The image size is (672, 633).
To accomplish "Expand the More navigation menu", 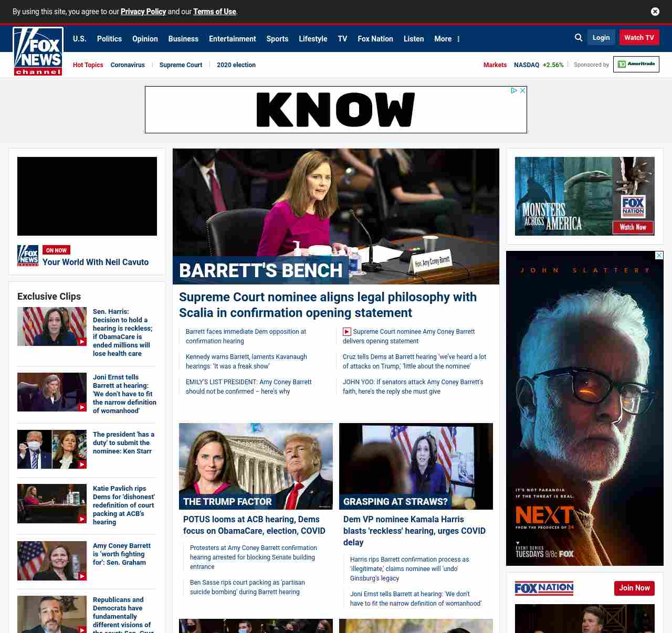I will point(447,39).
